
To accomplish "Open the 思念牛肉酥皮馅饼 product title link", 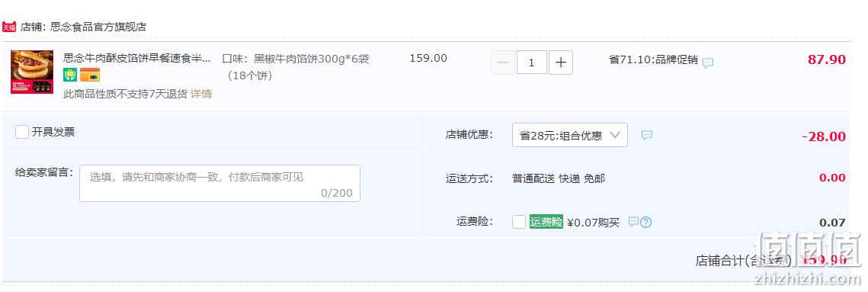I will 137,58.
